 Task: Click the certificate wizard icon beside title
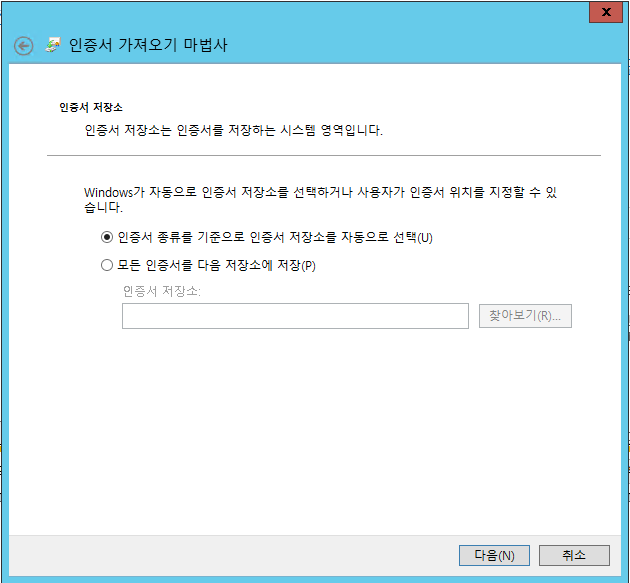point(53,45)
